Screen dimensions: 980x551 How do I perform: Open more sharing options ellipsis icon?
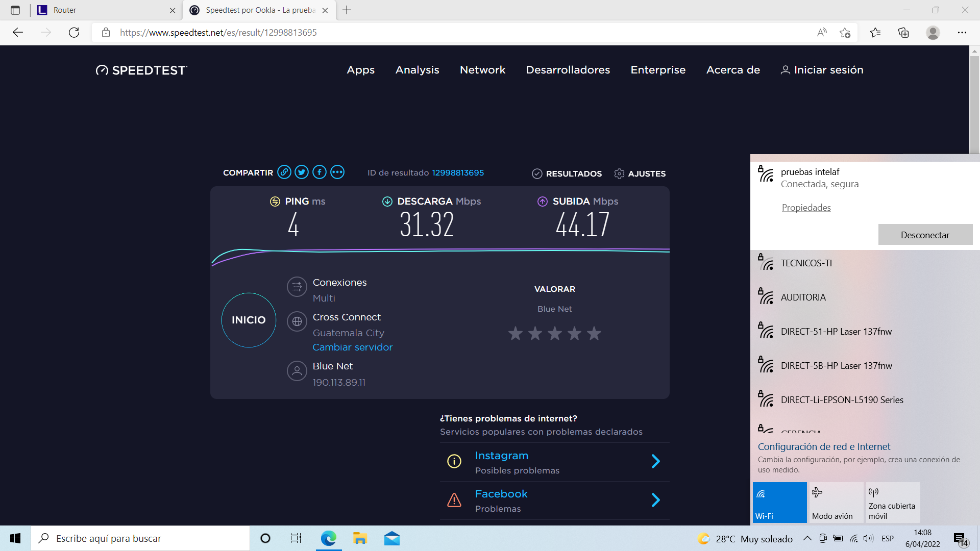[337, 172]
